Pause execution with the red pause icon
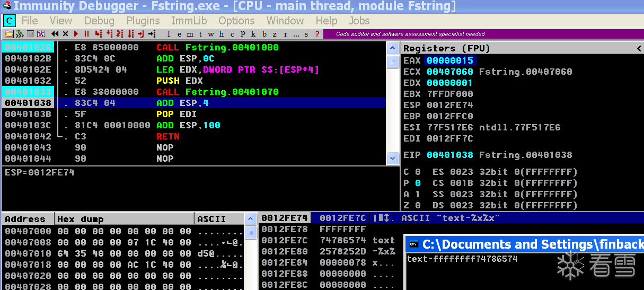The width and height of the screenshot is (644, 290). tap(86, 34)
